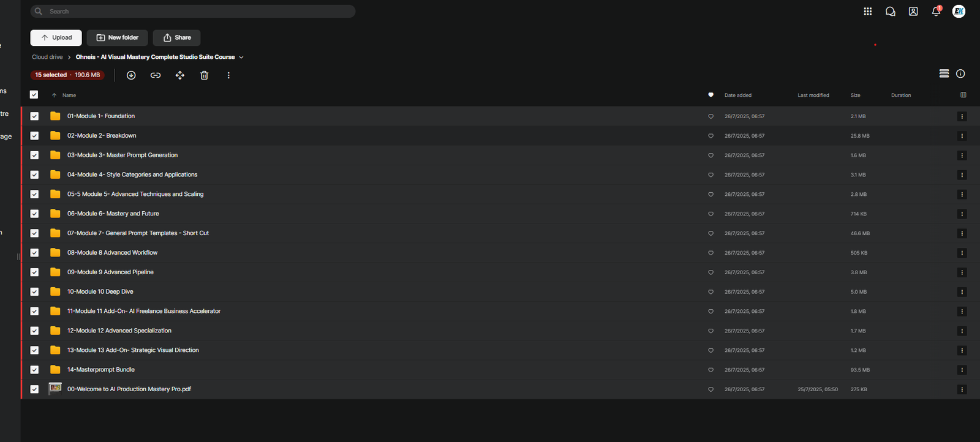This screenshot has width=980, height=442.
Task: Open the apps grid menu
Action: pyautogui.click(x=867, y=12)
